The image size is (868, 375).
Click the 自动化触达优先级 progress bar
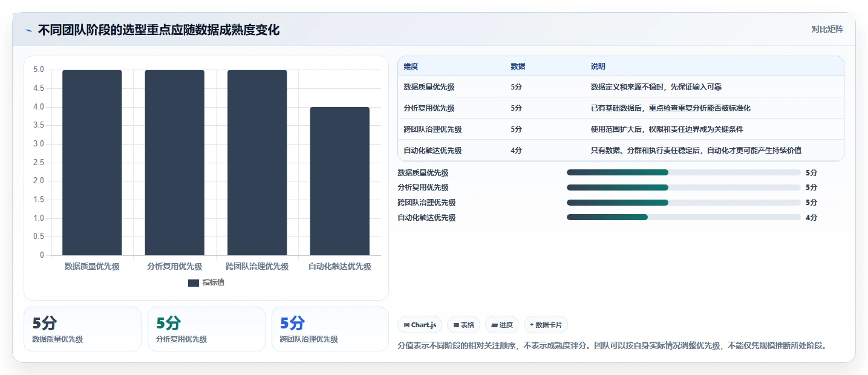click(684, 217)
